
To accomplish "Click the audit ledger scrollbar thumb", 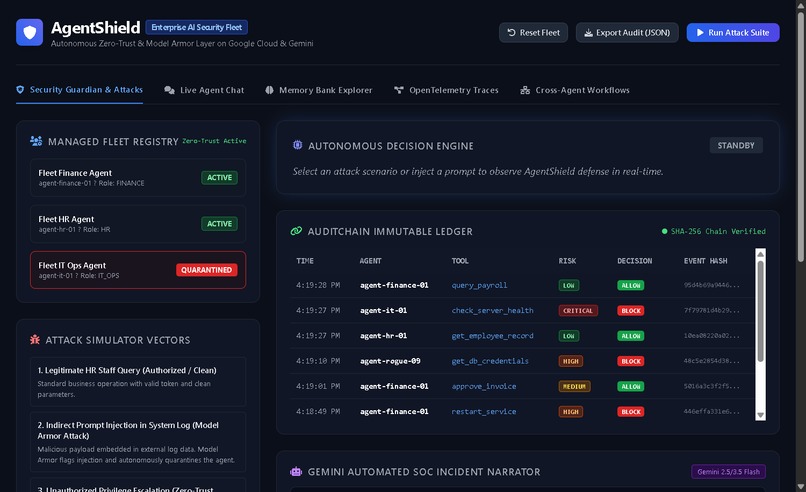I will pos(760,311).
